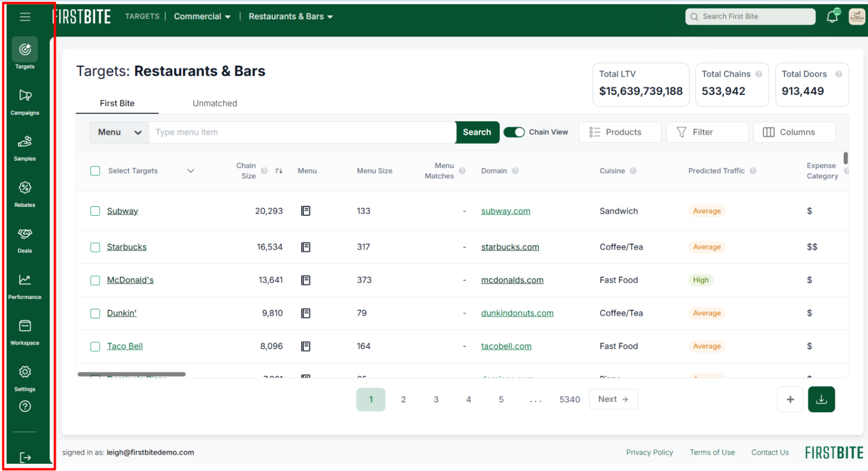Click the green Search button
The height and width of the screenshot is (471, 868).
click(x=477, y=132)
